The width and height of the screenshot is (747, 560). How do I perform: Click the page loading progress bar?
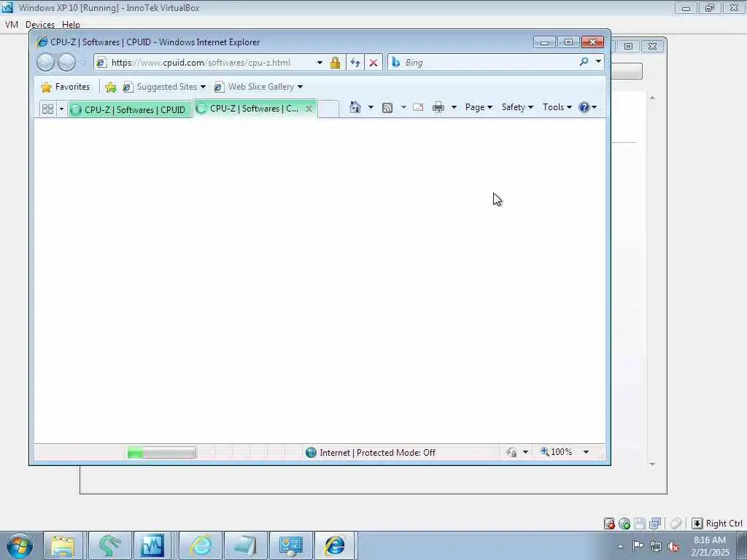161,452
